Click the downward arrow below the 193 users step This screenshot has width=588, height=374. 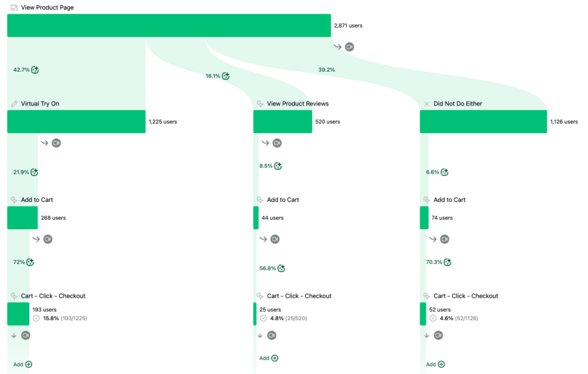point(14,335)
